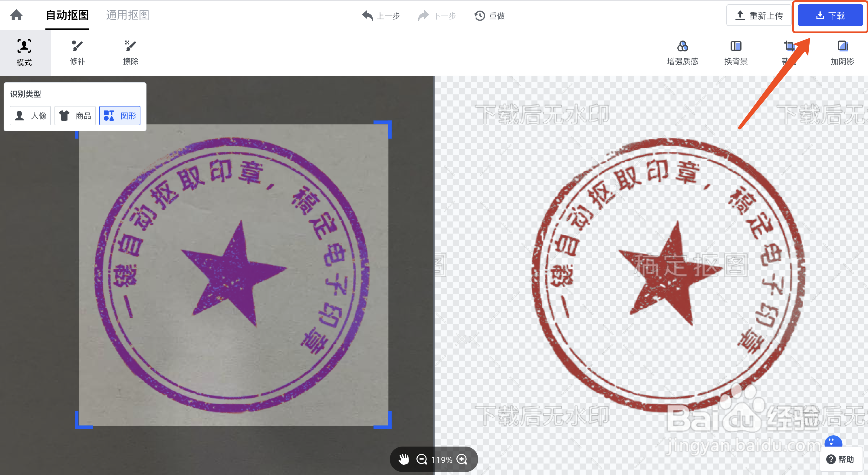Choose 商品 recognition type
The height and width of the screenshot is (475, 868).
(75, 116)
